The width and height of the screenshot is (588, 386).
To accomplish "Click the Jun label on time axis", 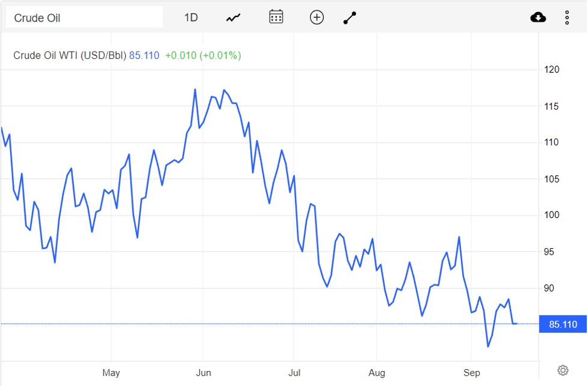I will point(203,373).
